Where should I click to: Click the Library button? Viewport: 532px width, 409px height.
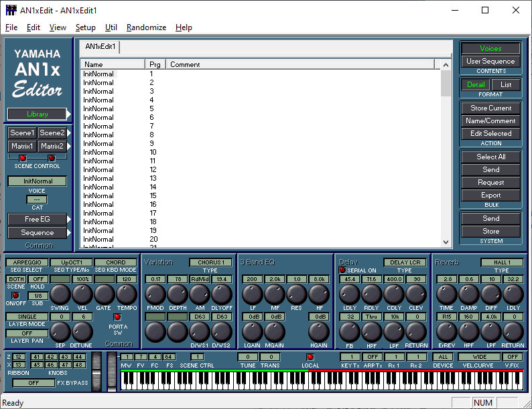38,114
